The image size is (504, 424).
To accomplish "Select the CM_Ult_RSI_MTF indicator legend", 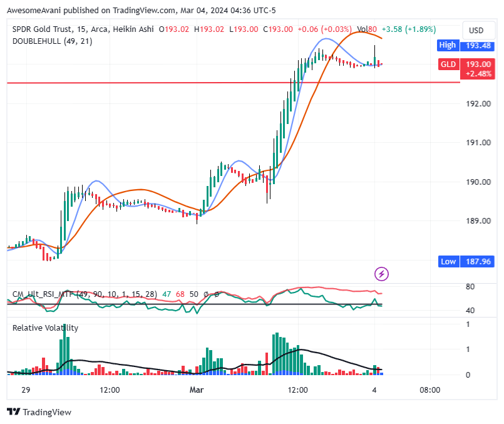I will (85, 294).
